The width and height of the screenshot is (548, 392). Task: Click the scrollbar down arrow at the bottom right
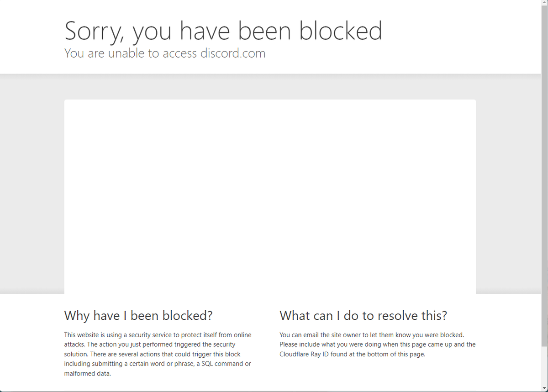coord(544,388)
